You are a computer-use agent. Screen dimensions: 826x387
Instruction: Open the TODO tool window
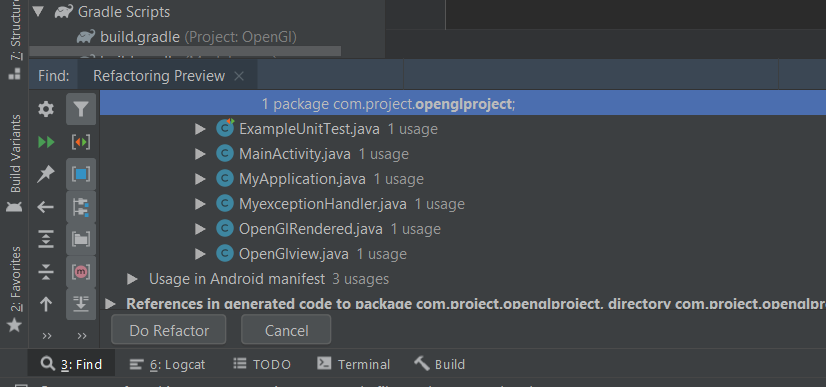tap(262, 364)
